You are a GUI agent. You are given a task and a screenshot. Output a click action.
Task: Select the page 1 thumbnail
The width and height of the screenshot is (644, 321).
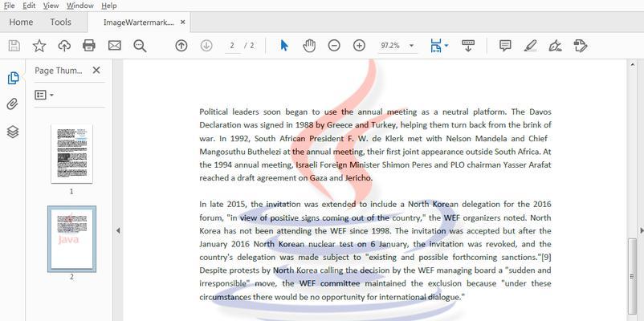coord(72,154)
